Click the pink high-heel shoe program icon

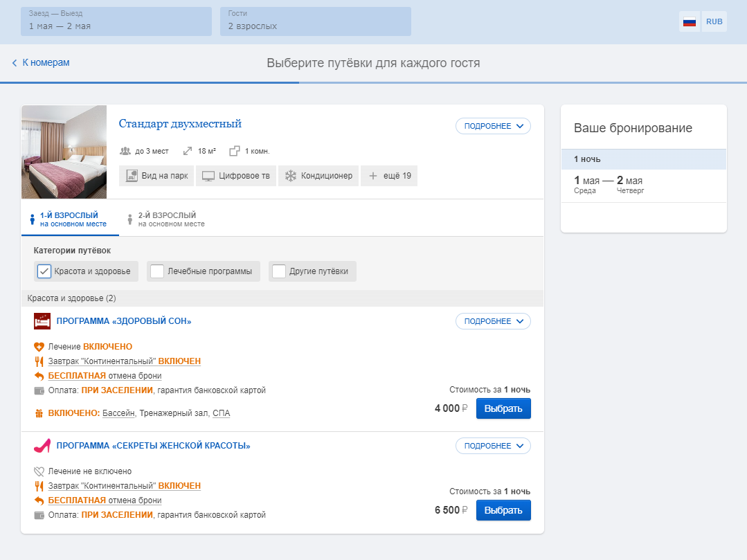(x=42, y=446)
